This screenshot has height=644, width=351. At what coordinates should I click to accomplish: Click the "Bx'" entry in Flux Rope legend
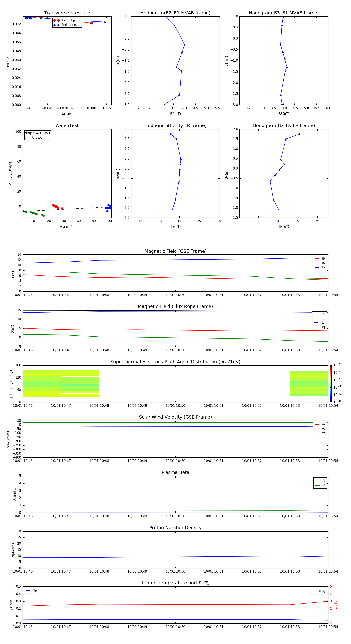pos(320,314)
